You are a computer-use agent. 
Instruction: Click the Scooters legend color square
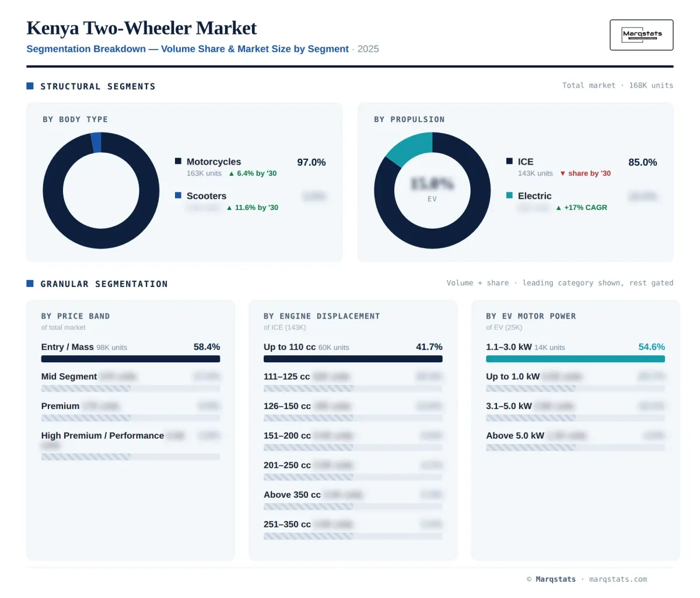tap(178, 195)
